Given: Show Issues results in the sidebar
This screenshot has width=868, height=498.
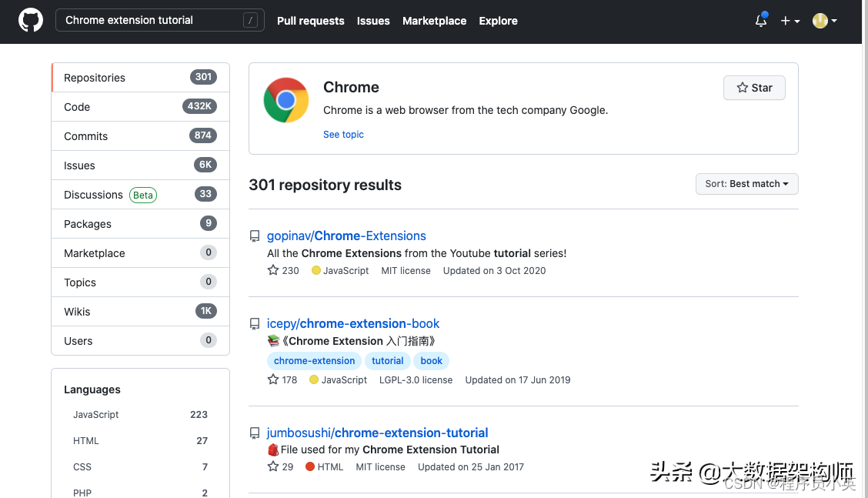Looking at the screenshot, I should coord(141,165).
